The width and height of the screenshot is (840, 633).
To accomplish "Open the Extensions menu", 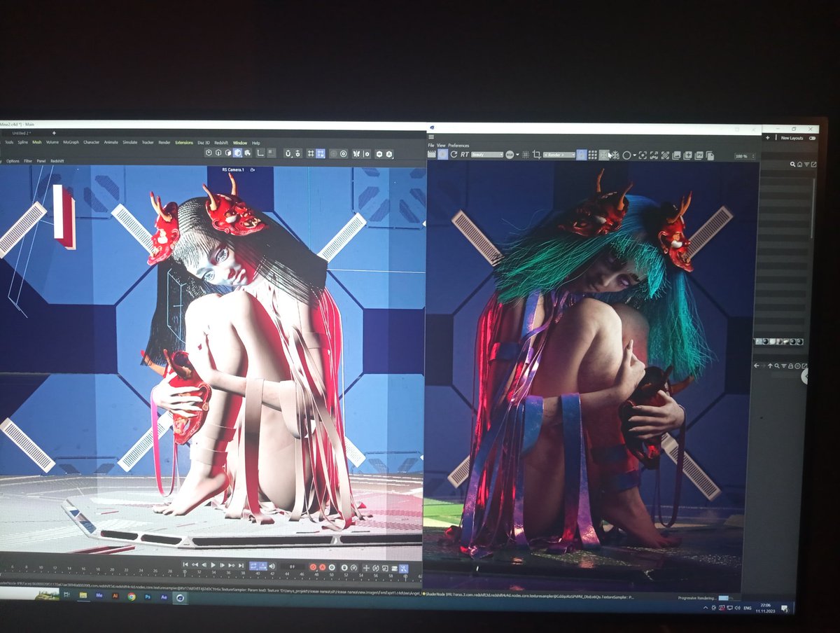I will coord(184,143).
